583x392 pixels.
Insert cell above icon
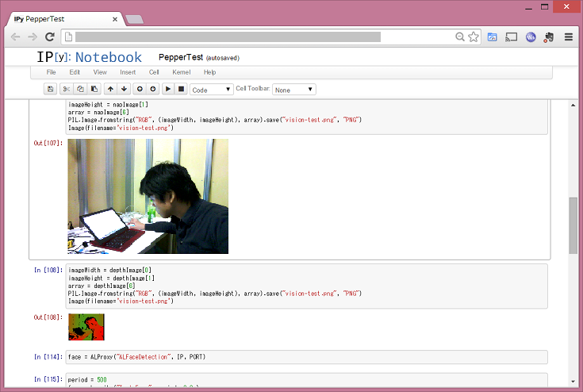140,89
